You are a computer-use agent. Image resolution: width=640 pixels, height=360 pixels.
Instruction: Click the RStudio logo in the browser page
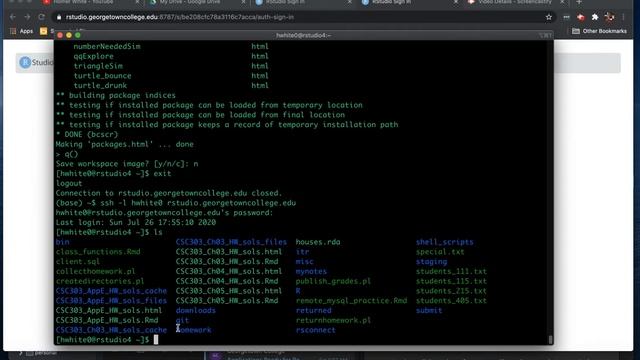(25, 62)
